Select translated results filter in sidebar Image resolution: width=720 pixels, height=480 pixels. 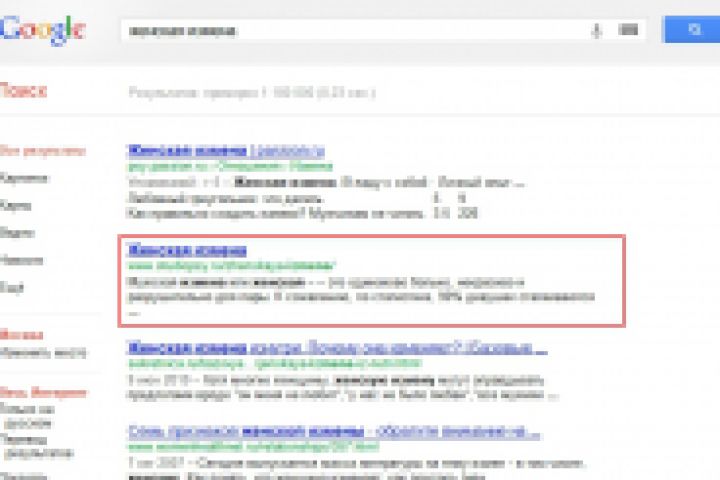pos(37,446)
